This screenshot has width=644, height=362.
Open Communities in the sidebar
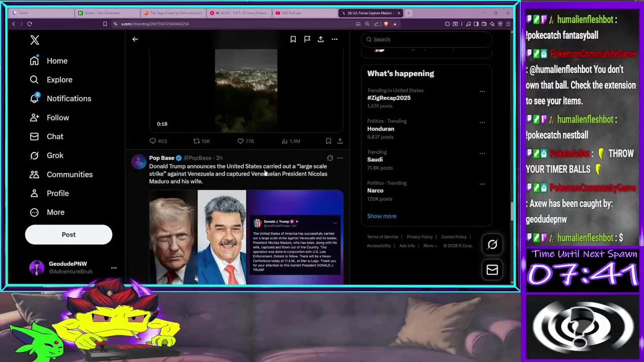pos(61,174)
